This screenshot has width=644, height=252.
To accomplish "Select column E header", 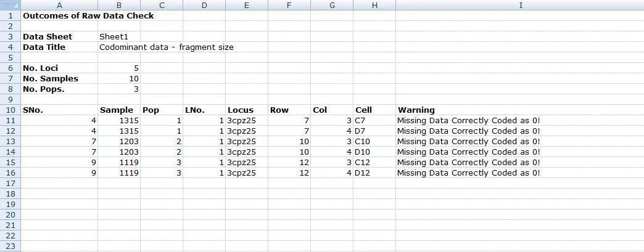I will pos(246,6).
